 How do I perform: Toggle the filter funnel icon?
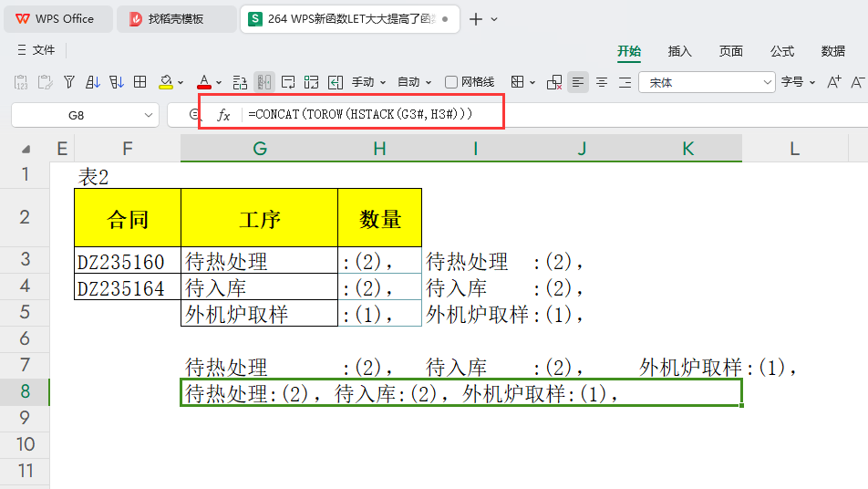pos(69,82)
